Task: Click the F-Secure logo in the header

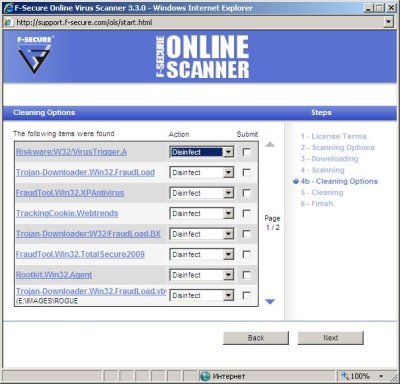Action: pos(35,55)
